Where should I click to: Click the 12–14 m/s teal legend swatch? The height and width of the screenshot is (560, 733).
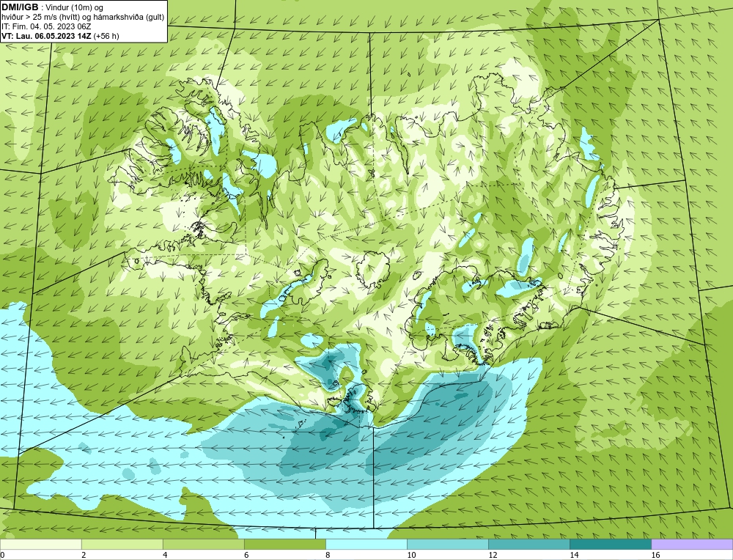529,544
